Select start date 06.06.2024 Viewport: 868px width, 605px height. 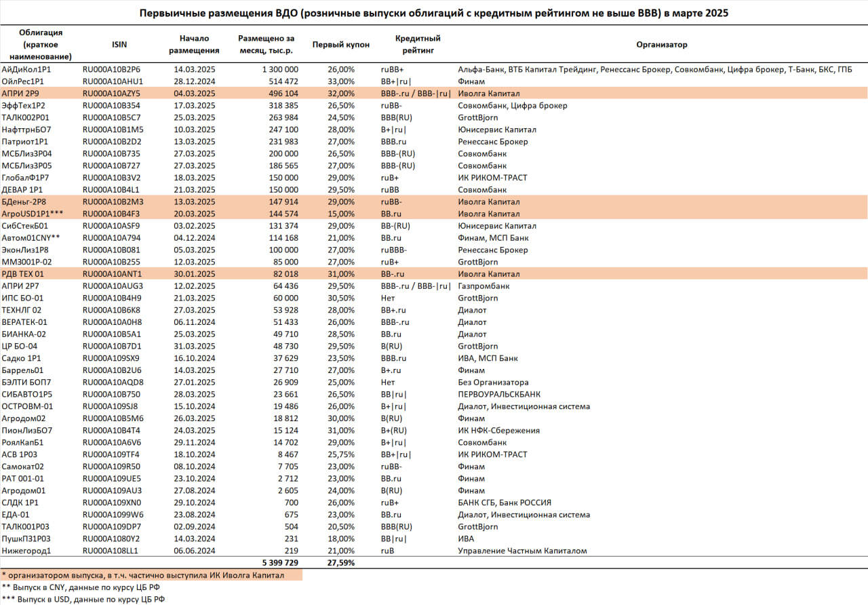click(194, 551)
